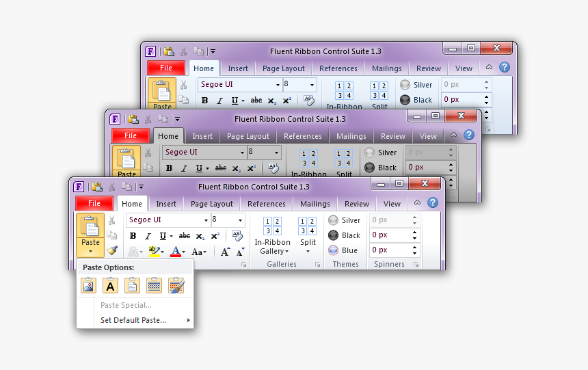Minimize the ribbon in the front window

(417, 202)
